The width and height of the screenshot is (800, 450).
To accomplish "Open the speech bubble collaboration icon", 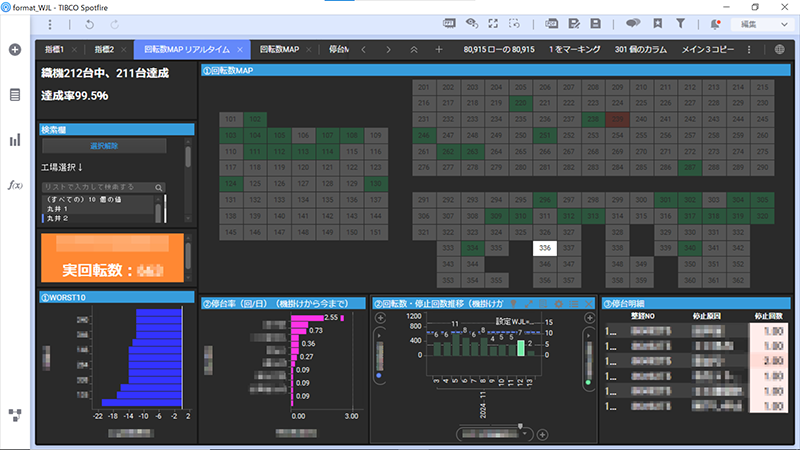I will pyautogui.click(x=632, y=22).
